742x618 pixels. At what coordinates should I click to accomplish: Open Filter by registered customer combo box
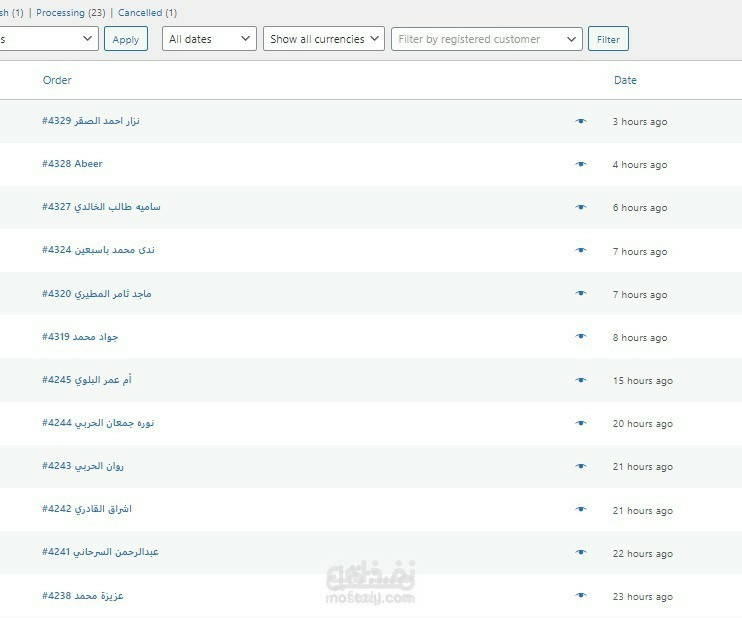pos(486,39)
